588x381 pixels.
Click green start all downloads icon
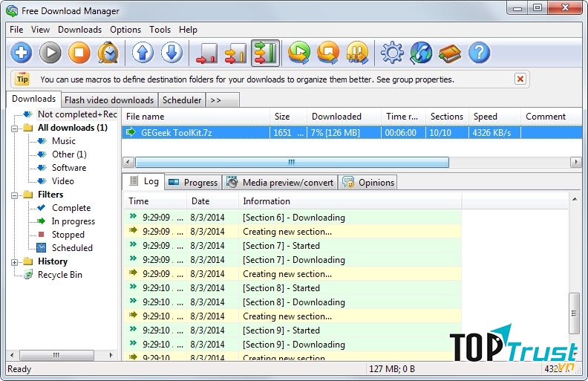click(x=299, y=53)
